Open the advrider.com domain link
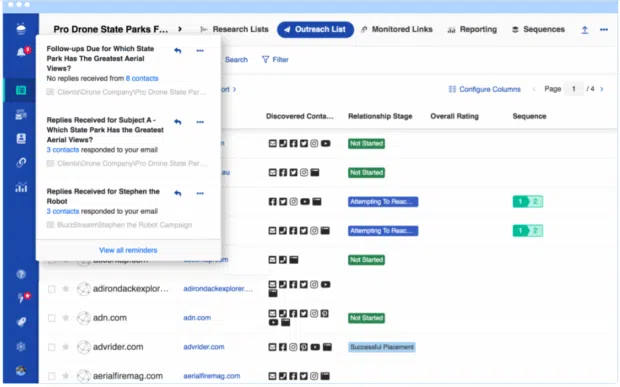This screenshot has height=387, width=620. [204, 347]
